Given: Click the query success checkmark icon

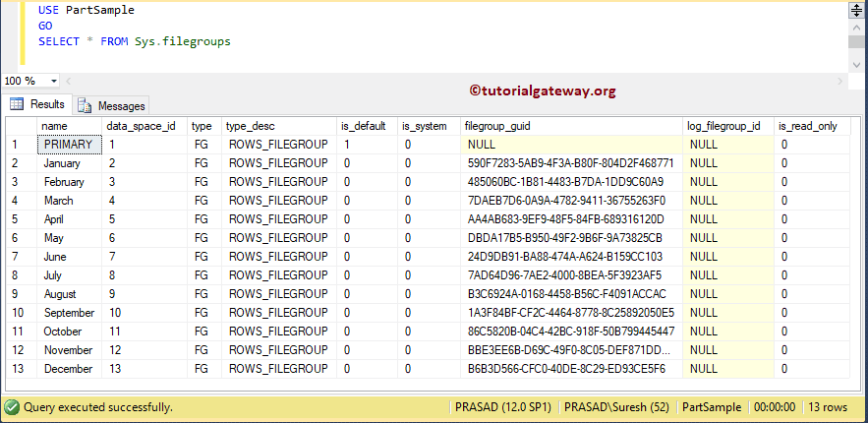Looking at the screenshot, I should click(12, 407).
